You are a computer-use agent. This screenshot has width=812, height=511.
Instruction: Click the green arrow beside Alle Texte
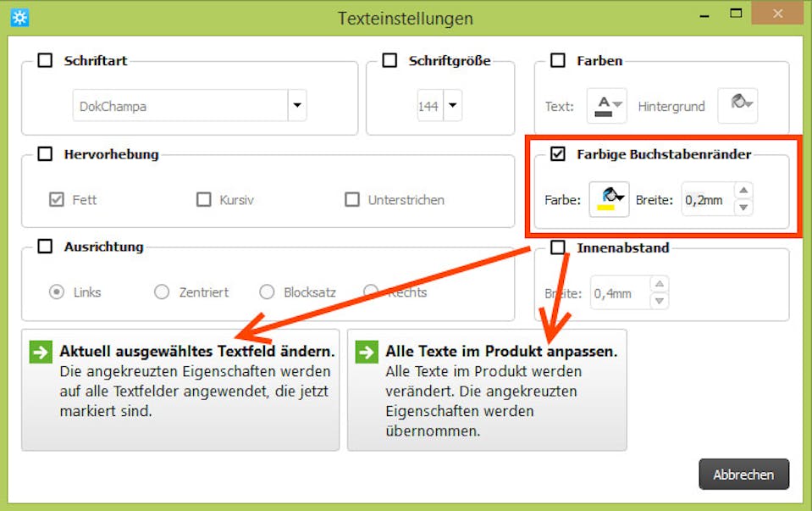point(366,352)
